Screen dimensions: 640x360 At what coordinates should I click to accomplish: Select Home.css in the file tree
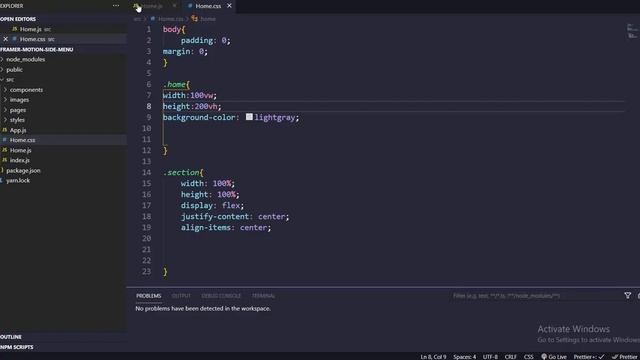(22, 140)
